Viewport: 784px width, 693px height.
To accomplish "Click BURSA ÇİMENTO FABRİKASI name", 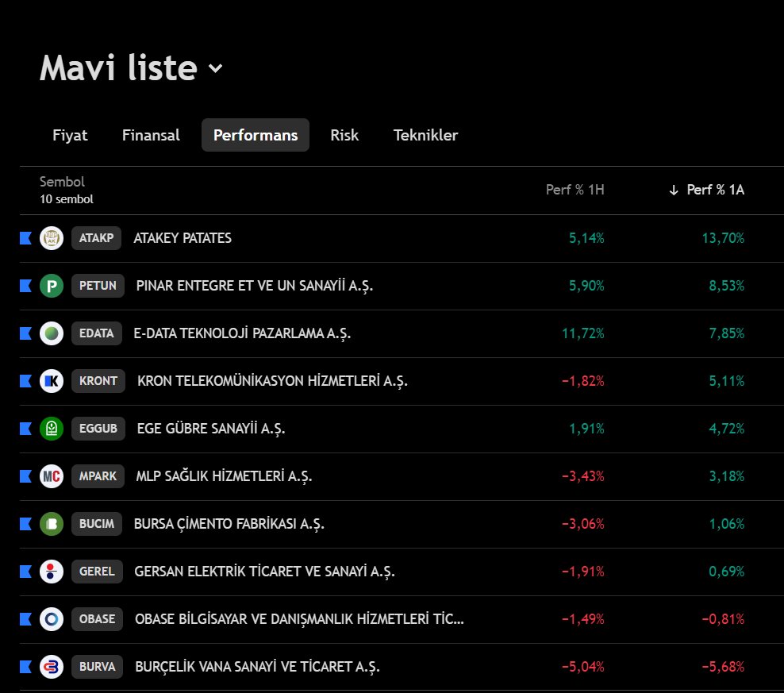I will coord(229,524).
